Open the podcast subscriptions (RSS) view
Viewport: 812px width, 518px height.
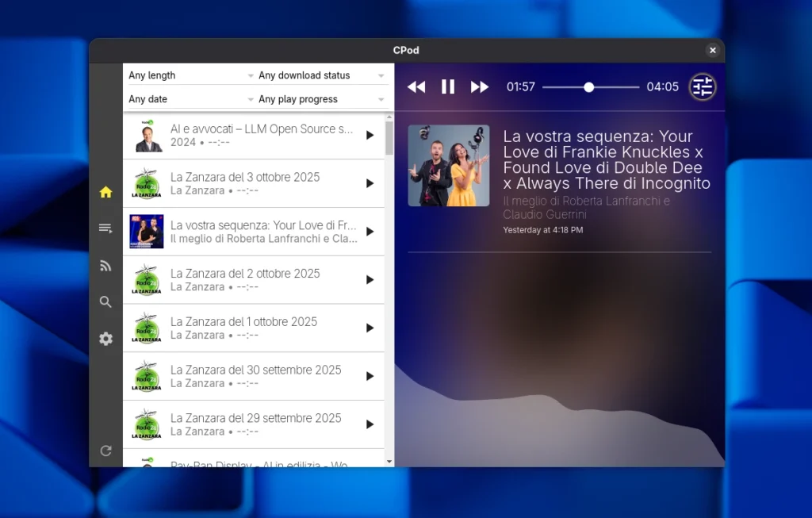point(105,265)
